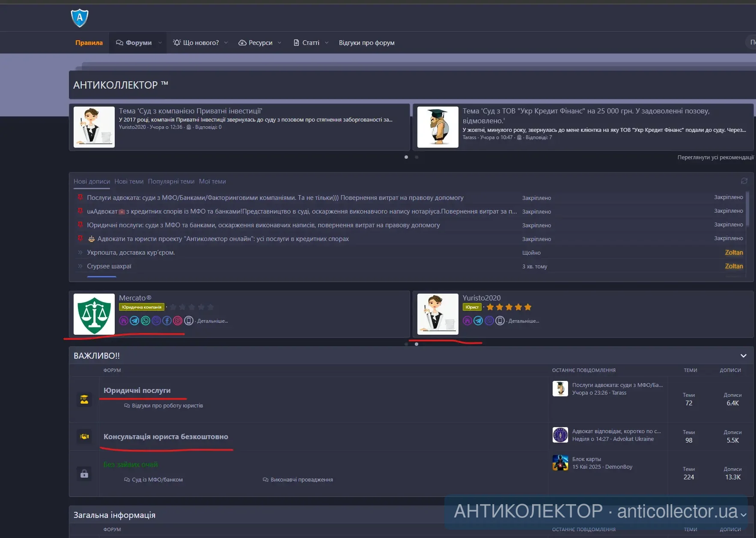The image size is (756, 538).
Task: Open the Ресурси dropdown arrow
Action: [280, 43]
